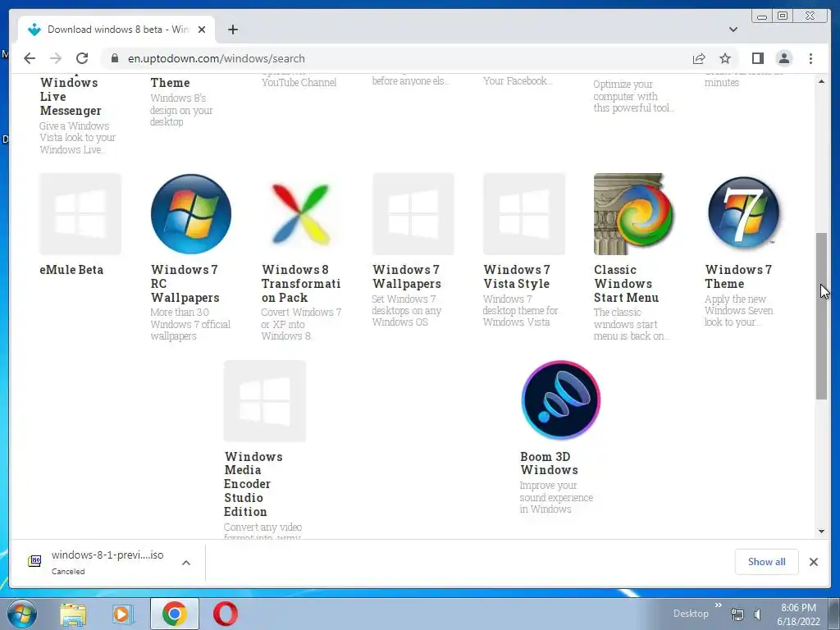840x630 pixels.
Task: Open the Windows 7 Theme title link
Action: pos(738,277)
